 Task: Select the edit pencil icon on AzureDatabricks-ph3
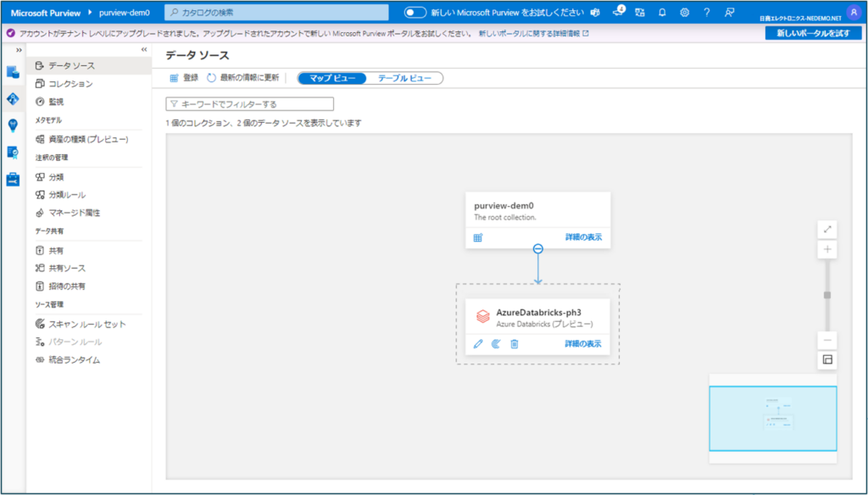tap(477, 344)
